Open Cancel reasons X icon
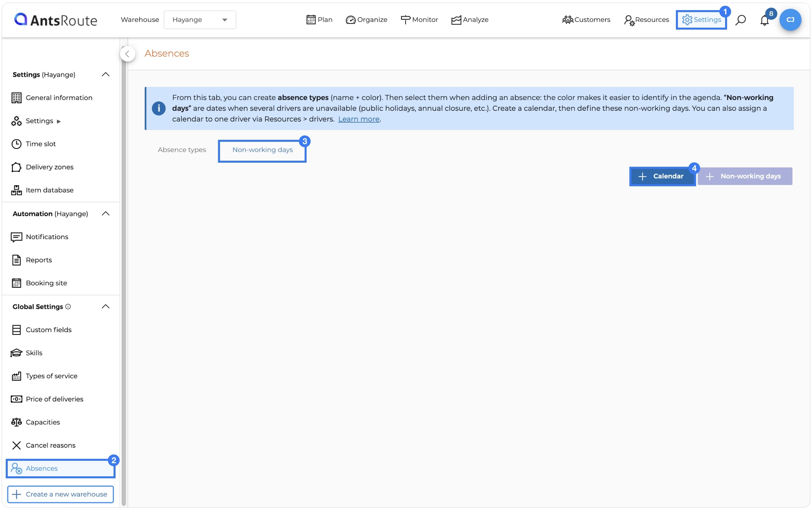 coord(16,445)
